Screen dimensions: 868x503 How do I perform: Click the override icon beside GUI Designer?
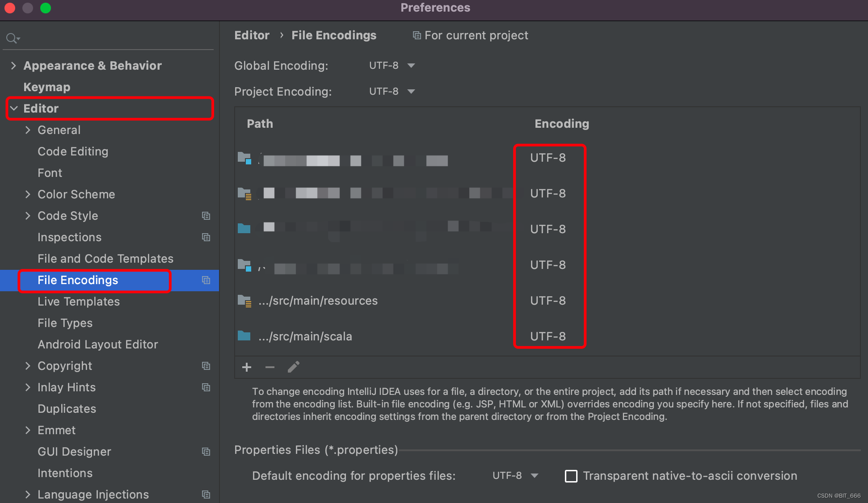tap(206, 452)
